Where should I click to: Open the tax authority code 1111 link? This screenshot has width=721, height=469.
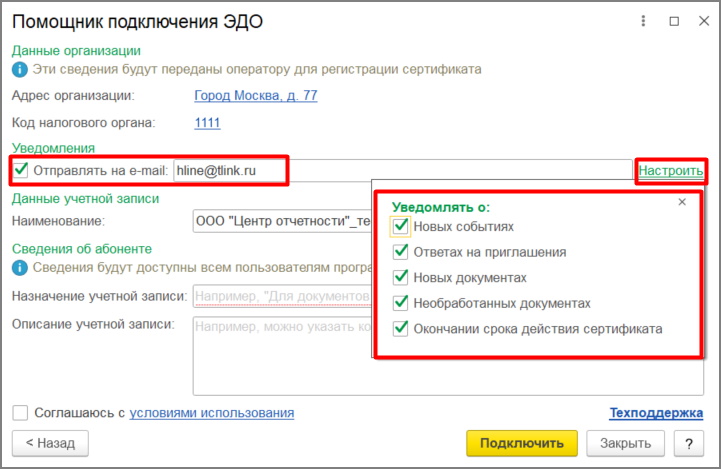coord(207,123)
